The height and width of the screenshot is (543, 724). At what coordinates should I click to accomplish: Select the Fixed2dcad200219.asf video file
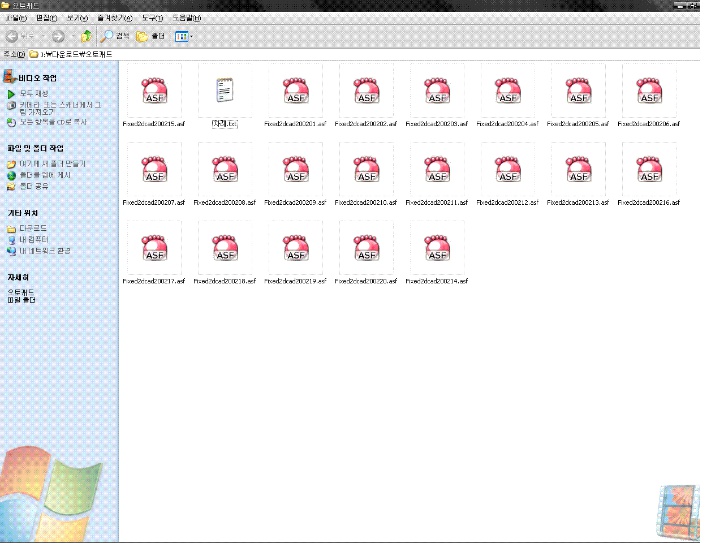point(296,253)
